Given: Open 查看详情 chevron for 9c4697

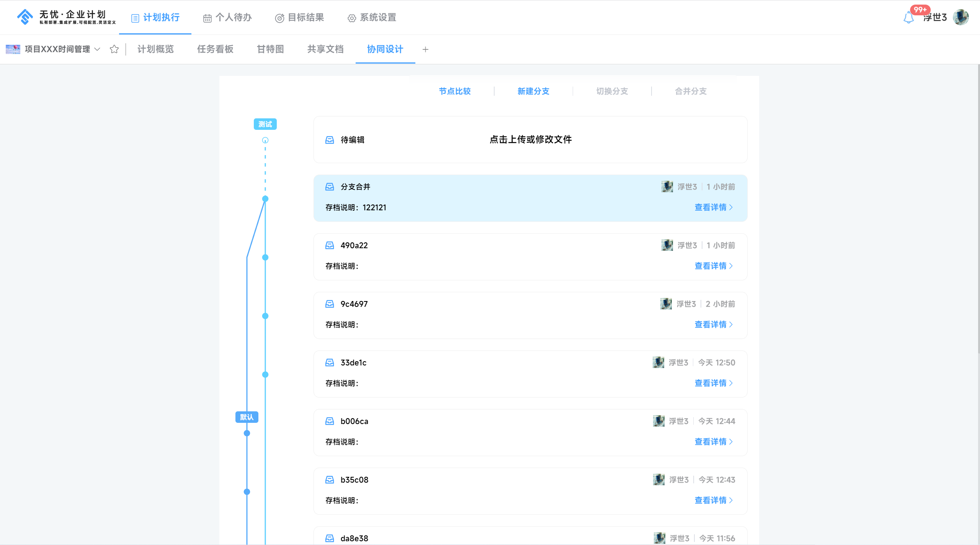Looking at the screenshot, I should [731, 324].
